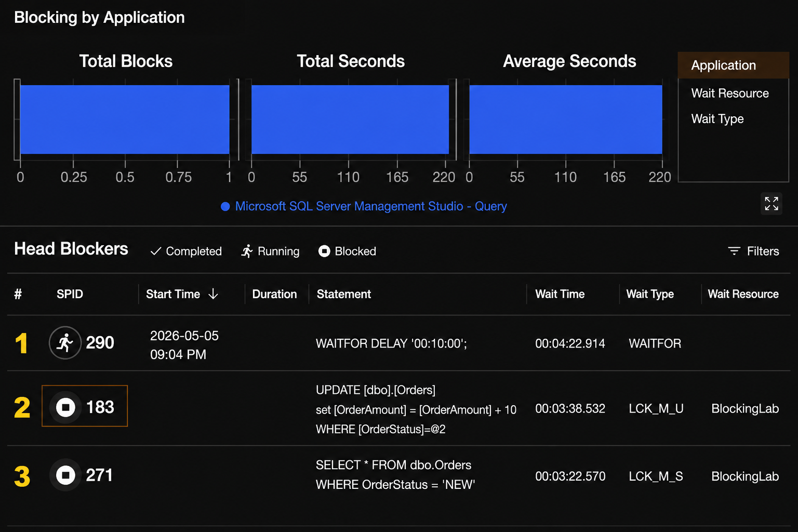This screenshot has width=798, height=532.
Task: Click BlockingLab wait resource in SPID 183 row
Action: [745, 409]
